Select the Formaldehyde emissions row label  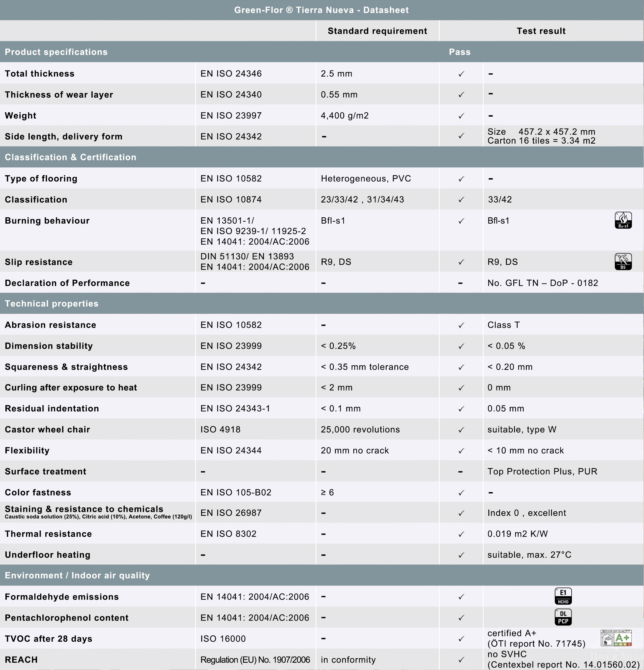(62, 597)
